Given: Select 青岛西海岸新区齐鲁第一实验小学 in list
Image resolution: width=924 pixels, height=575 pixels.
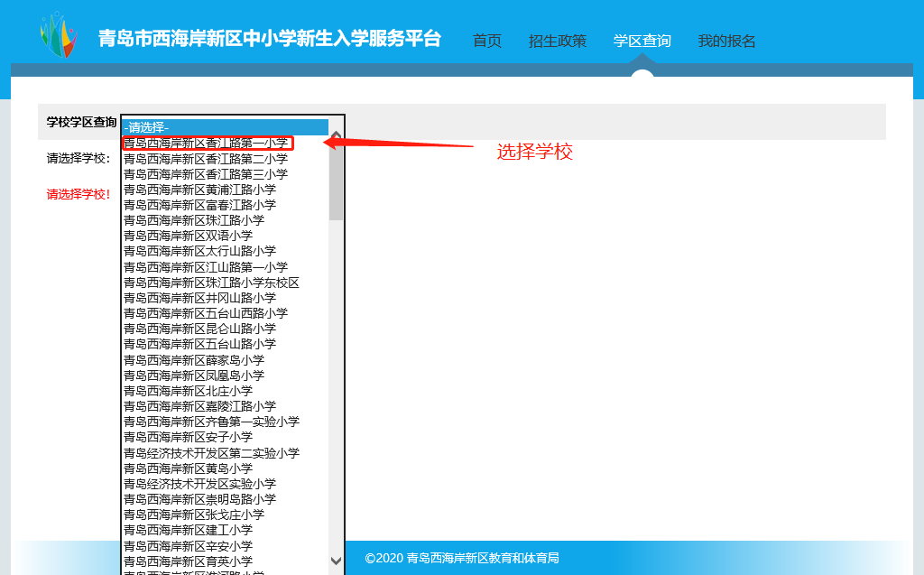Looking at the screenshot, I should [x=225, y=421].
